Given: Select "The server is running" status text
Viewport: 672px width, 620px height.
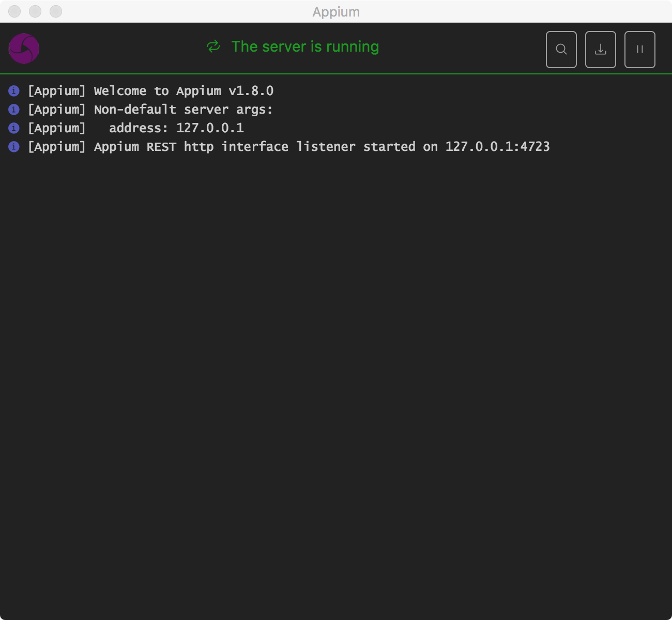Looking at the screenshot, I should pyautogui.click(x=305, y=47).
